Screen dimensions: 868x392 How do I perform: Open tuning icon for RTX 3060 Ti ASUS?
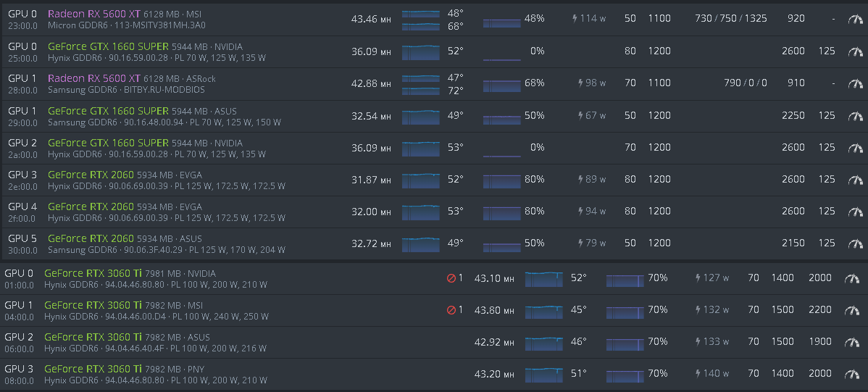click(852, 342)
